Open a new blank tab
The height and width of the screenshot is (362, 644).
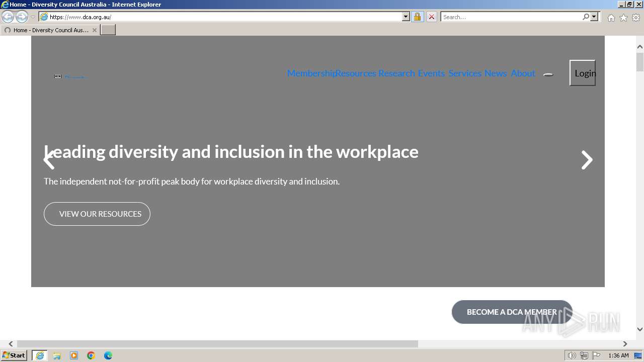[108, 30]
